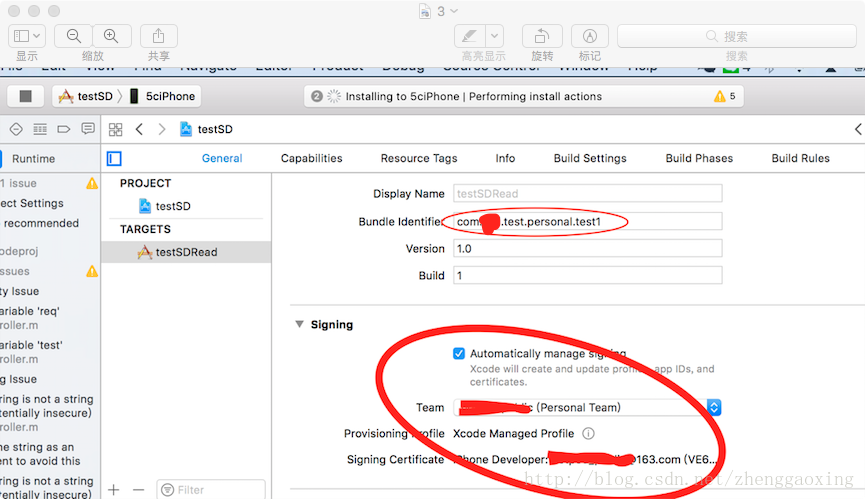865x499 pixels.
Task: Click the Display Name field
Action: point(588,194)
